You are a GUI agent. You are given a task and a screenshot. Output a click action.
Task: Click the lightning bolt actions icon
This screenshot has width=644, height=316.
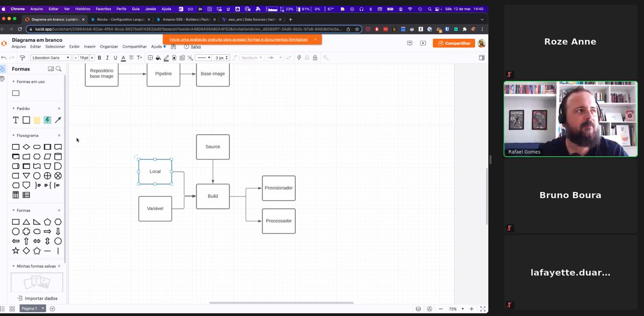pos(299,57)
